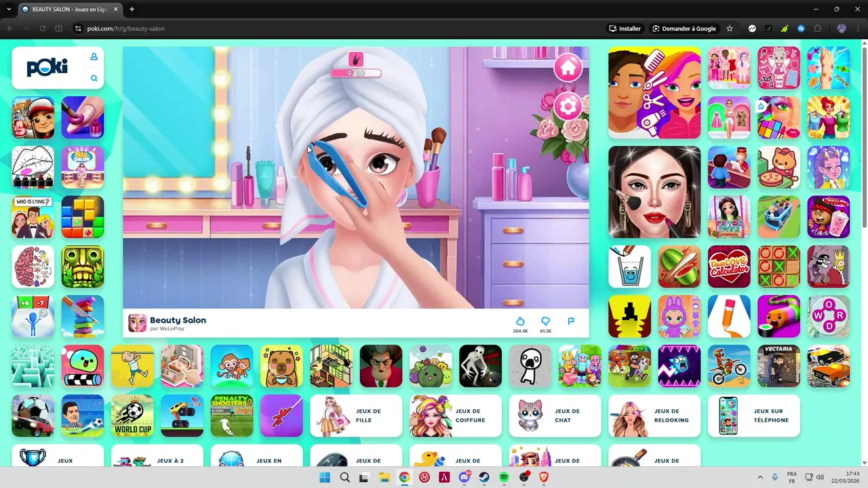Click the Installer button in address bar
This screenshot has width=868, height=488.
click(625, 28)
